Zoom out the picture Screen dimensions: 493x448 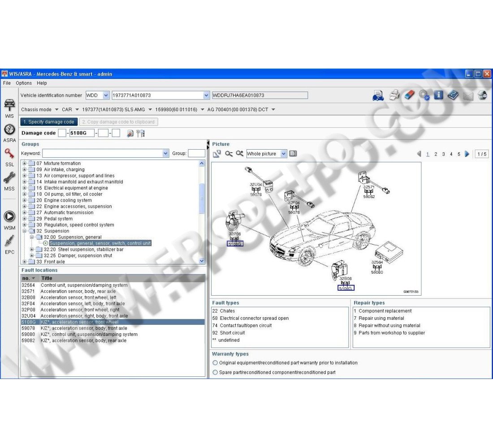(x=229, y=154)
